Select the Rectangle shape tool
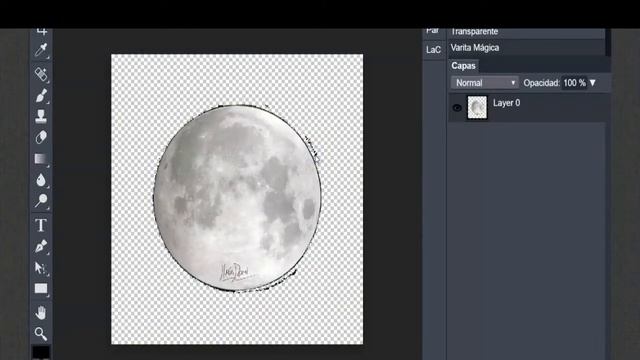Screen dimensions: 640x360 pyautogui.click(x=41, y=289)
